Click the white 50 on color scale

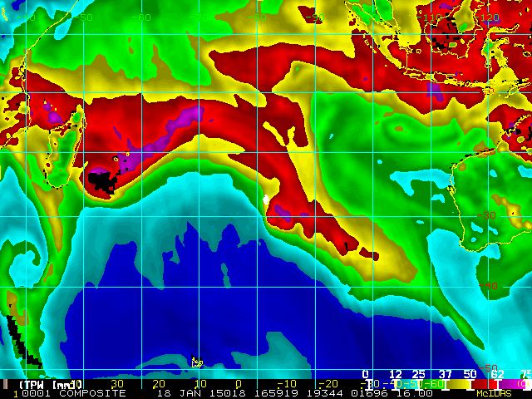click(470, 374)
